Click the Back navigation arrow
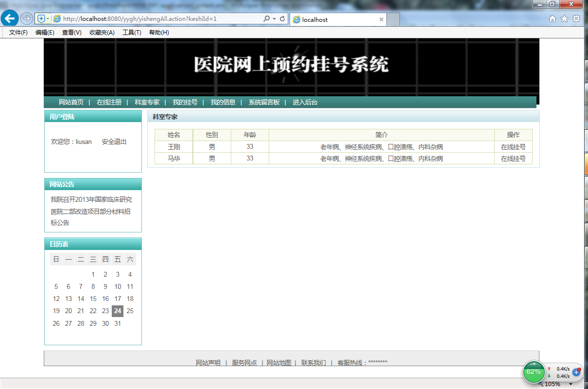The image size is (588, 389). click(9, 18)
